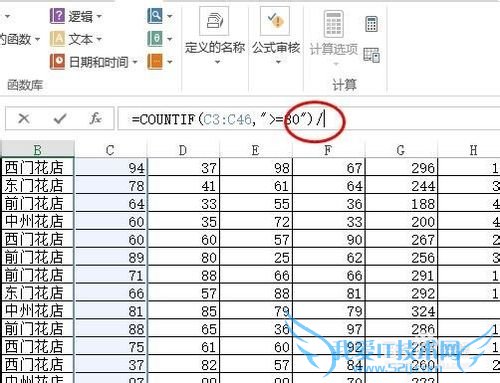This screenshot has height=383, width=500.
Task: Click cell with value 33 in column D
Action: [183, 203]
